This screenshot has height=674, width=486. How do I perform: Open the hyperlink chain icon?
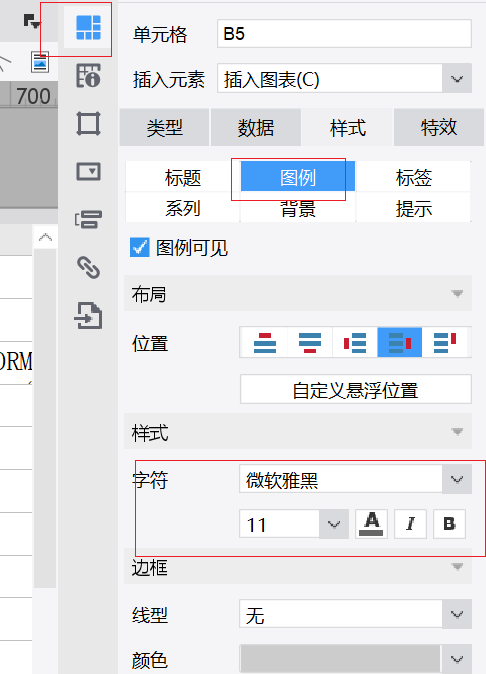88,267
